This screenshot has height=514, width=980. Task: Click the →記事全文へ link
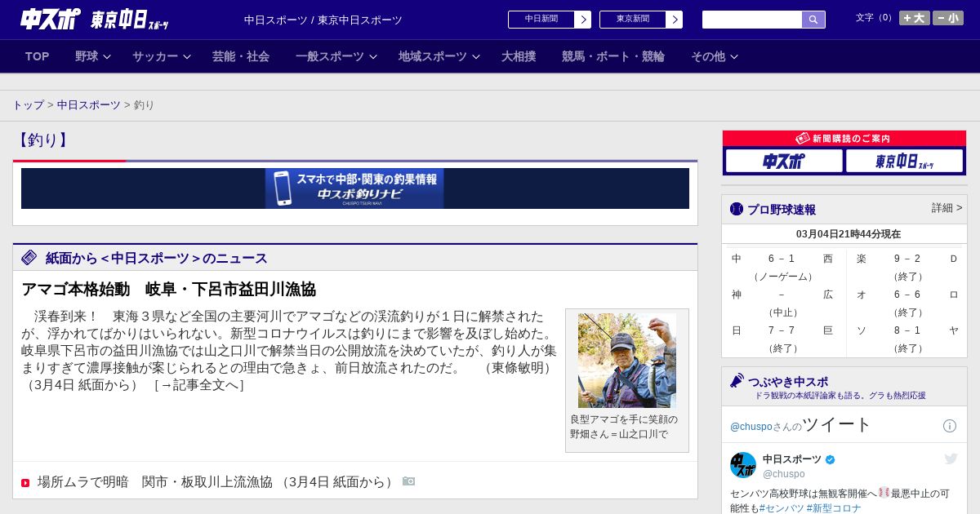click(x=199, y=385)
